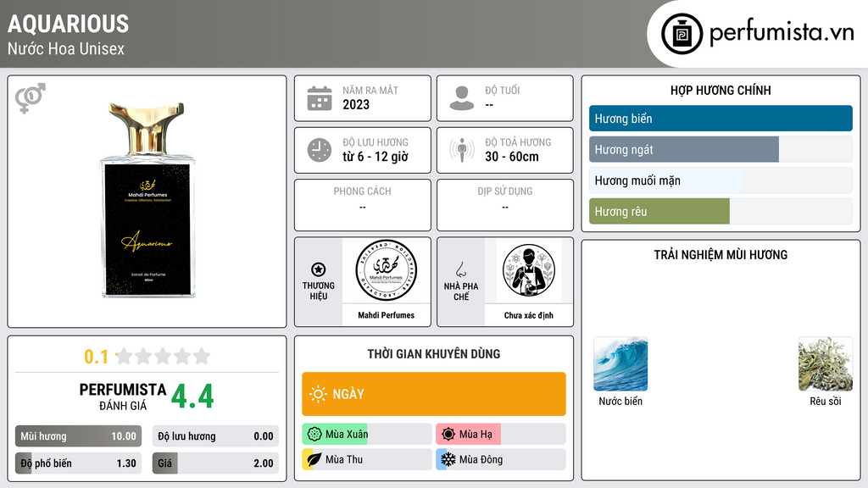The width and height of the screenshot is (868, 488).
Task: Click the NĂM RA MẮT label
Action: [x=370, y=90]
